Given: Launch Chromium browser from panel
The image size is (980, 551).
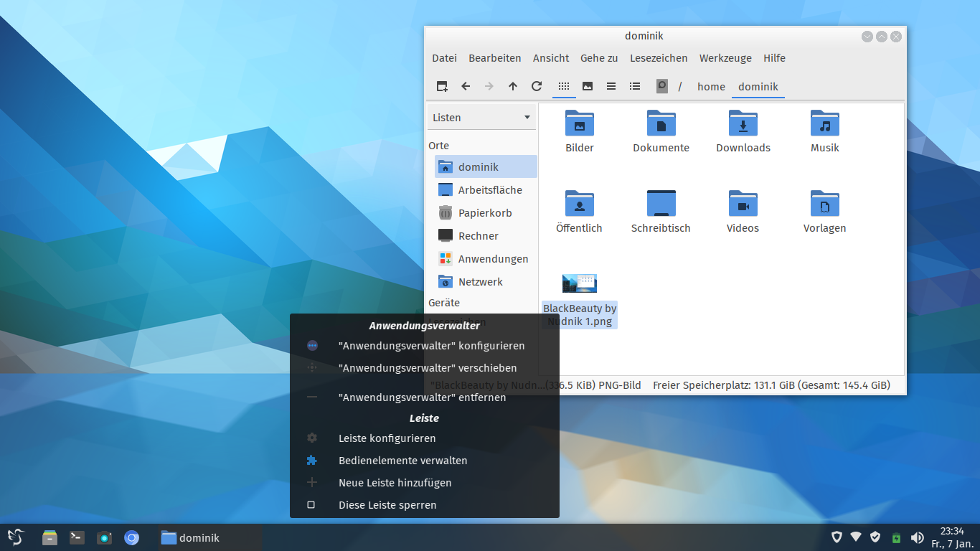Looking at the screenshot, I should click(131, 537).
